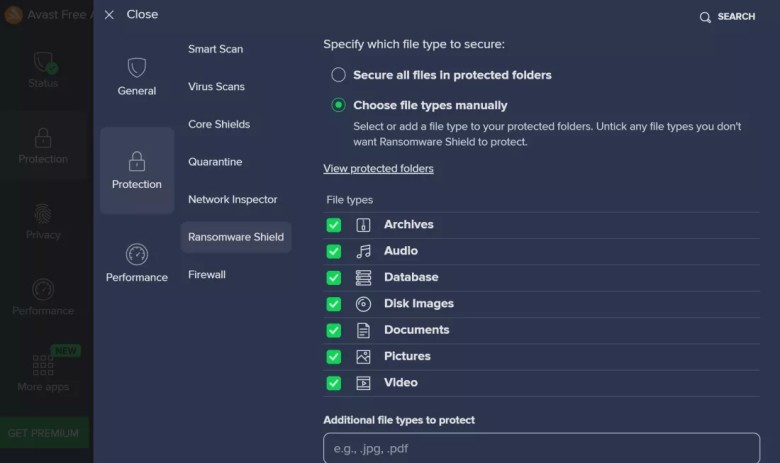The height and width of the screenshot is (463, 780).
Task: Select Secure all files in protected folders
Action: tap(338, 75)
